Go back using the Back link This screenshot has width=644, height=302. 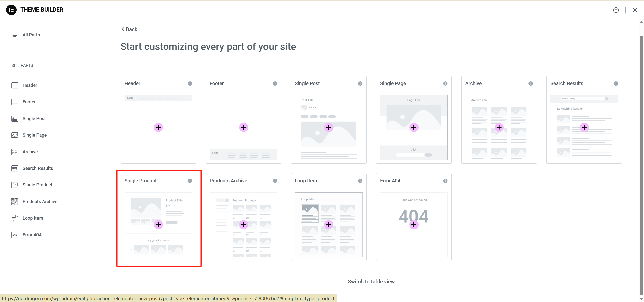[130, 29]
